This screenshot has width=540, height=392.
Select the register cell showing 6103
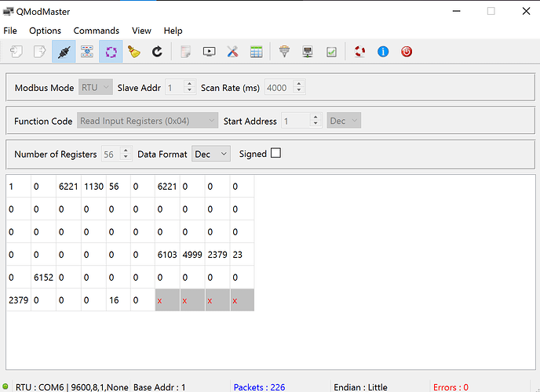(167, 255)
